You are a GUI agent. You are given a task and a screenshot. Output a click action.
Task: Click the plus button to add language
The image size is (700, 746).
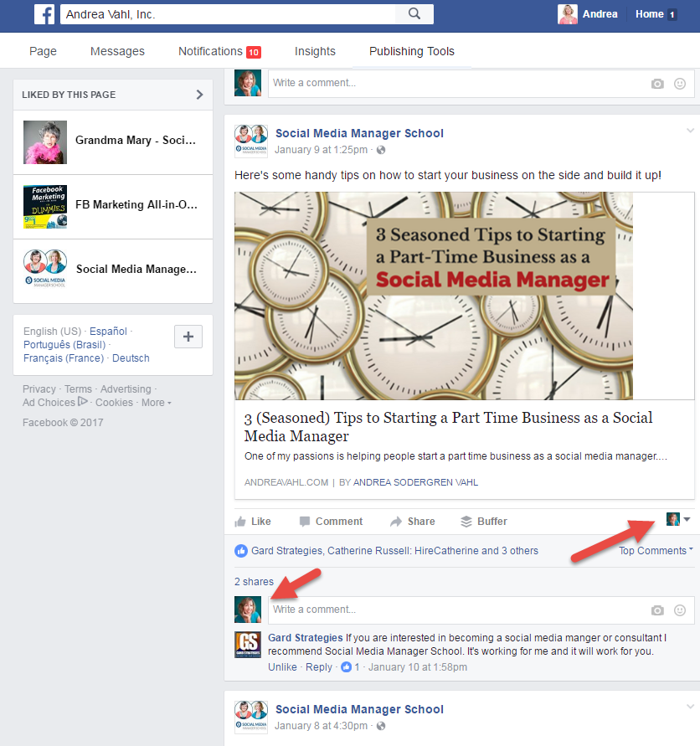[x=188, y=337]
